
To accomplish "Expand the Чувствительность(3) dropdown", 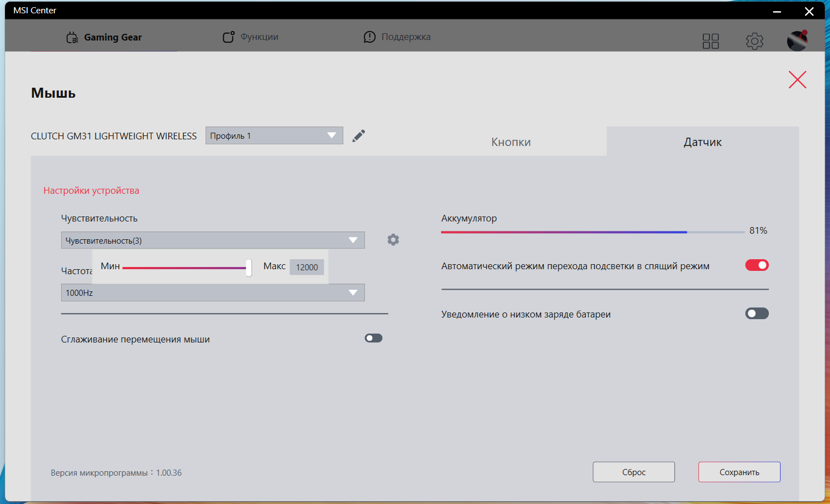I will click(x=213, y=240).
